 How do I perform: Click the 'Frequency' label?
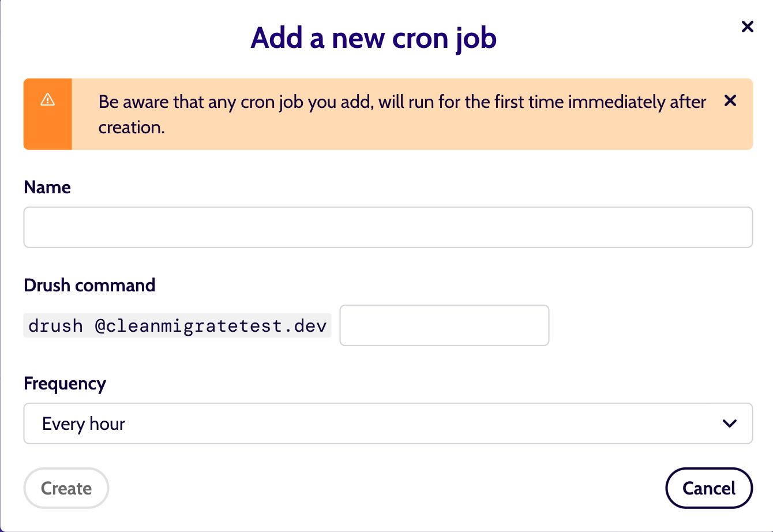pos(65,384)
